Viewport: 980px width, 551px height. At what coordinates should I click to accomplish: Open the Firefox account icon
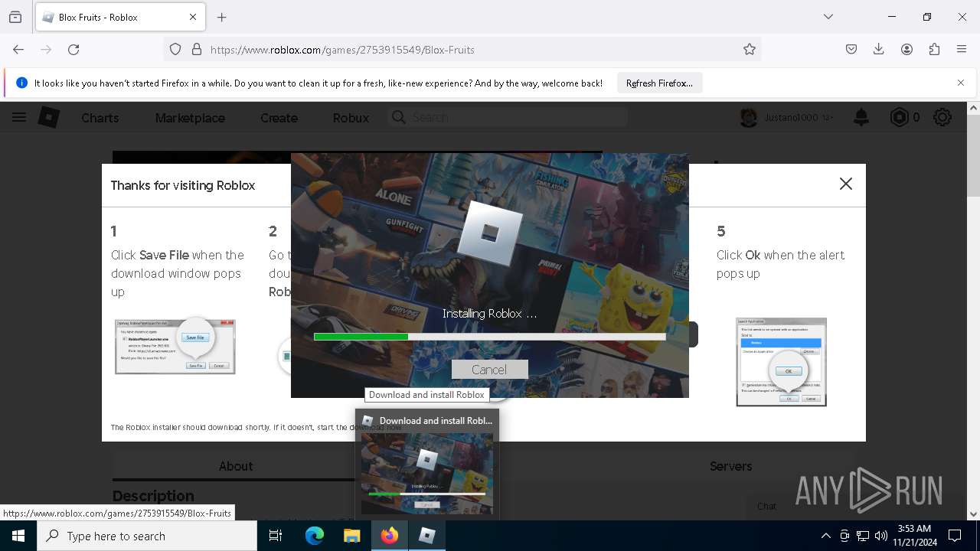click(906, 49)
